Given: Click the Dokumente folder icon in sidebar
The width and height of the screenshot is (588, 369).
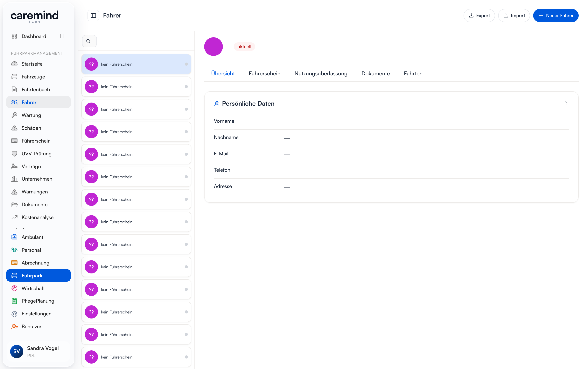Looking at the screenshot, I should tap(14, 205).
